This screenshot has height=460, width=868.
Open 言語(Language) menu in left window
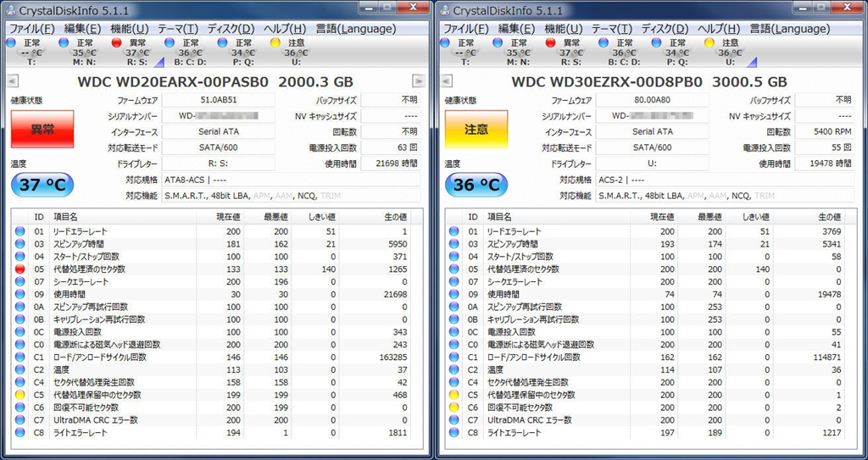355,29
